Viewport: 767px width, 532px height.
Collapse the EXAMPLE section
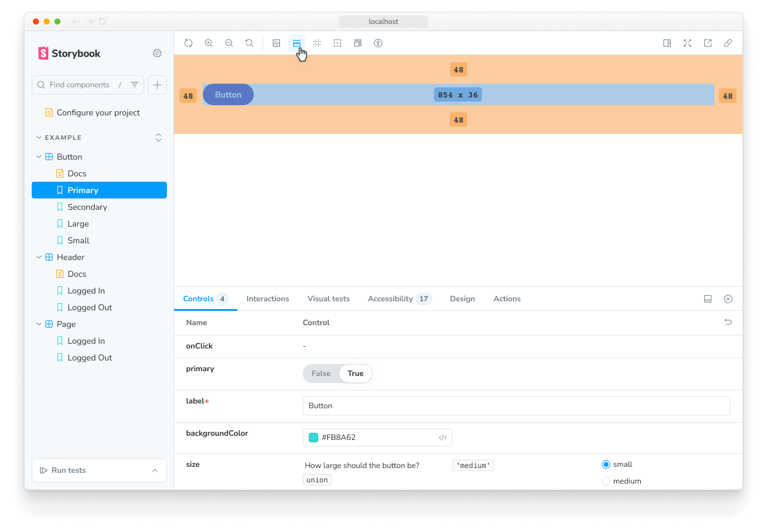[x=38, y=137]
